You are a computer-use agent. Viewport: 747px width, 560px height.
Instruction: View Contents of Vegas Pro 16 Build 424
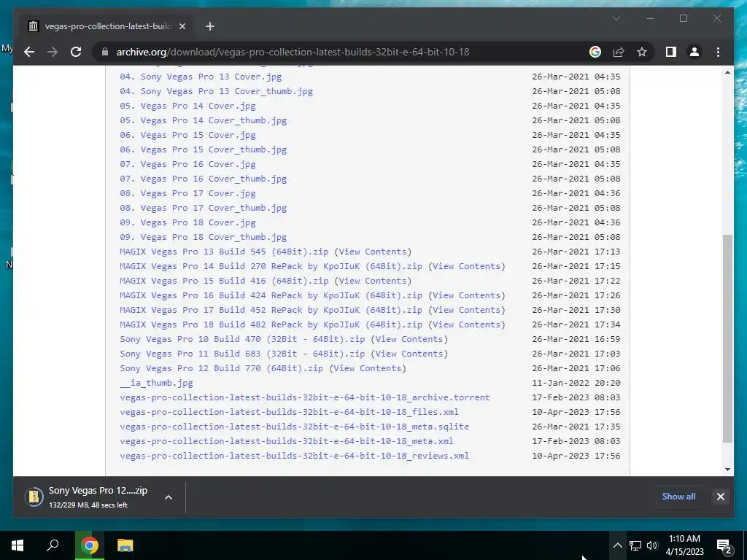coord(466,295)
